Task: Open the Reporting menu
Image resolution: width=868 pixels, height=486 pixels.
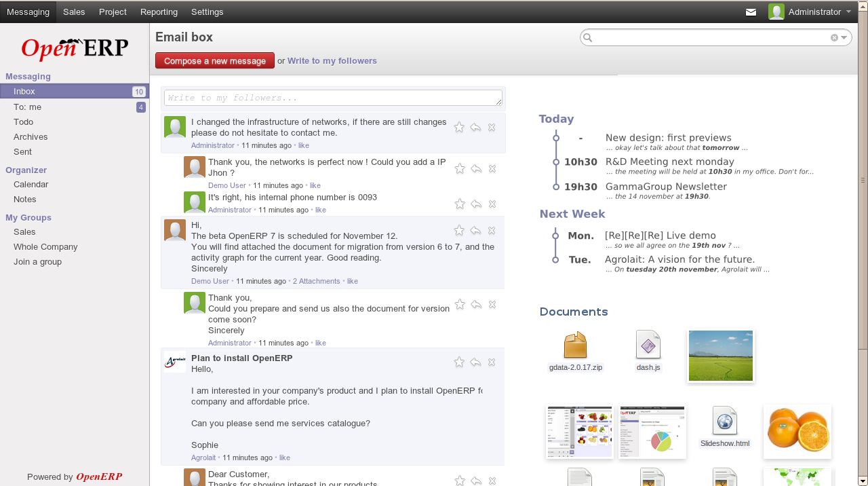Action: [x=159, y=12]
